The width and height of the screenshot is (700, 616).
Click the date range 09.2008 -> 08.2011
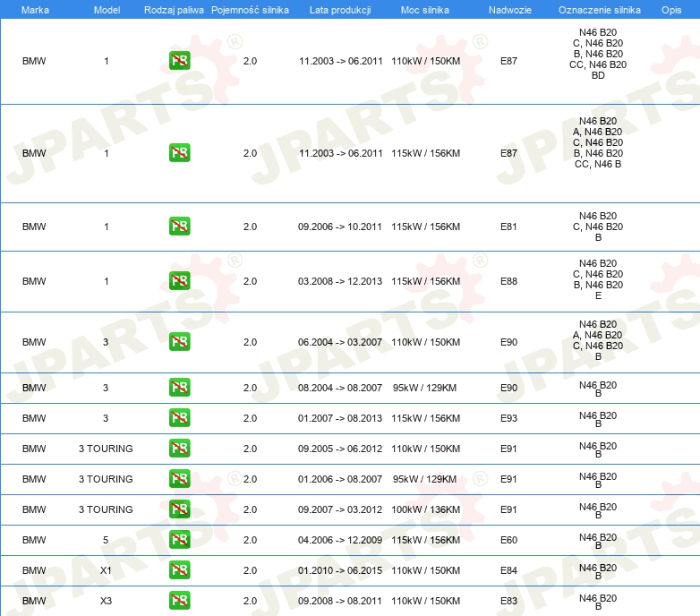pyautogui.click(x=340, y=601)
